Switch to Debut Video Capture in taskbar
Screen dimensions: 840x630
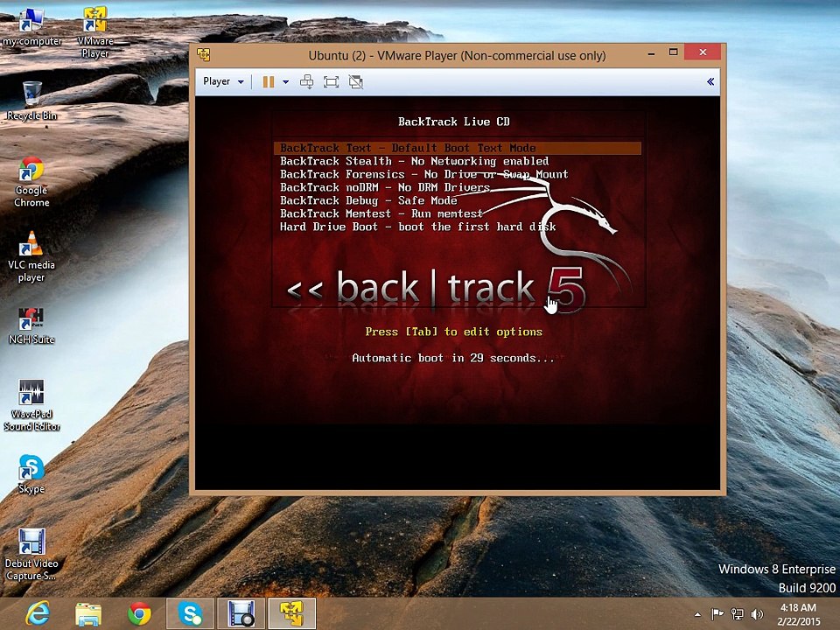[241, 614]
